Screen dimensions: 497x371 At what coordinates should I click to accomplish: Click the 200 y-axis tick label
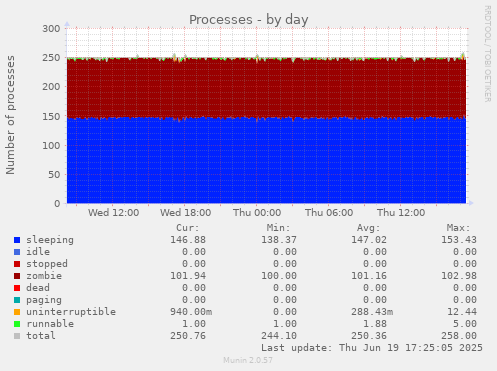tap(51, 87)
